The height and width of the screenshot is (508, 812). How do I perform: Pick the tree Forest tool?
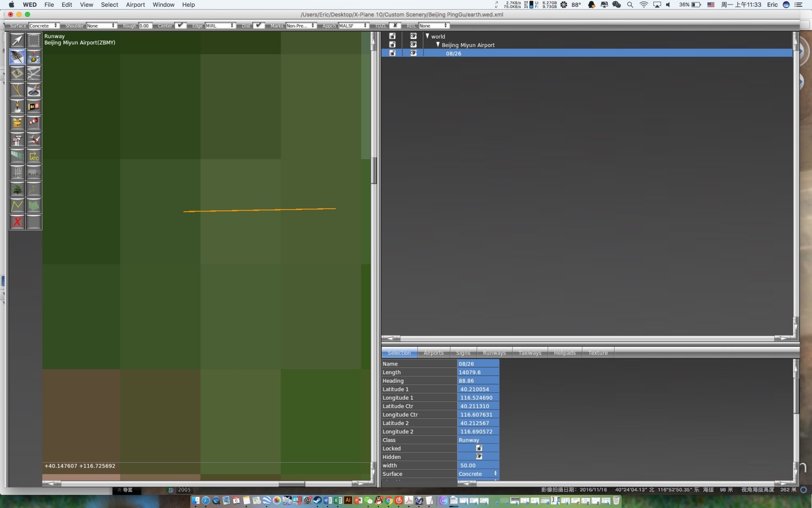click(17, 189)
